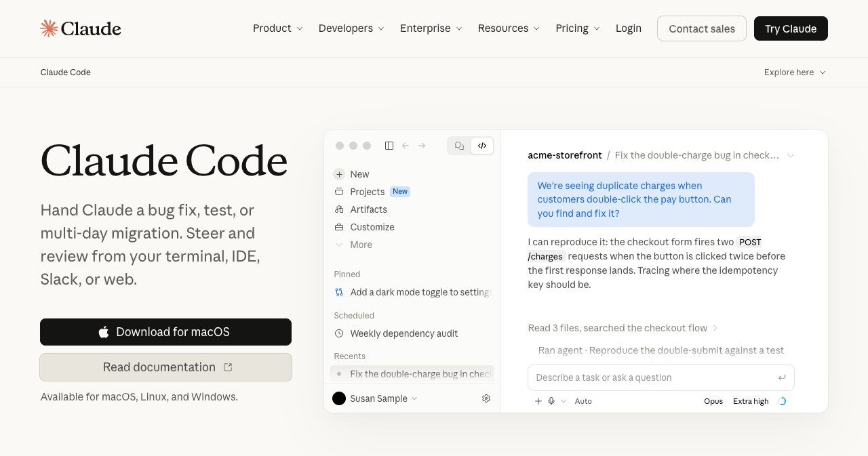Click the Contact sales button
Image resolution: width=868 pixels, height=456 pixels.
click(702, 28)
